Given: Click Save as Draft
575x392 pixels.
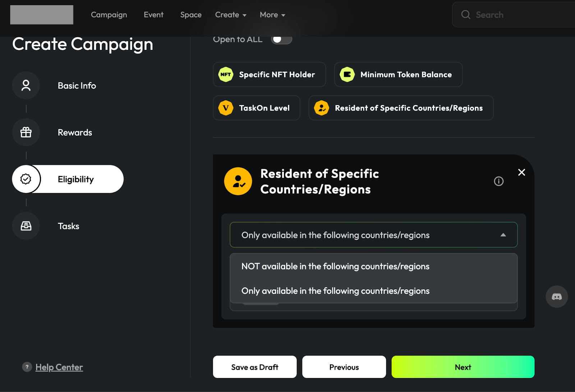Looking at the screenshot, I should pyautogui.click(x=255, y=367).
